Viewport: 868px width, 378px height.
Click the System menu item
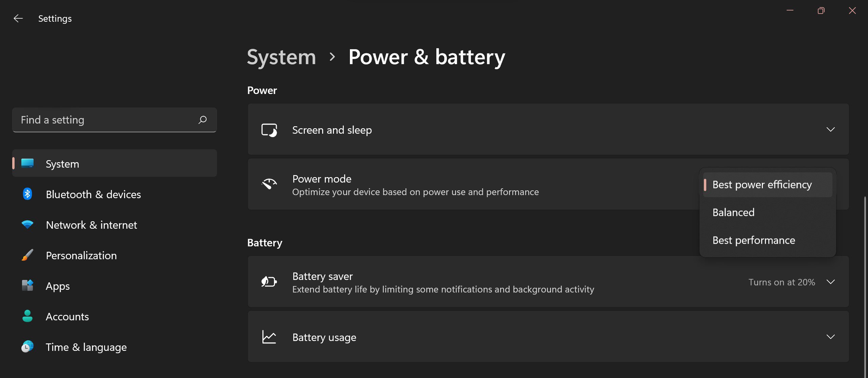coord(62,163)
